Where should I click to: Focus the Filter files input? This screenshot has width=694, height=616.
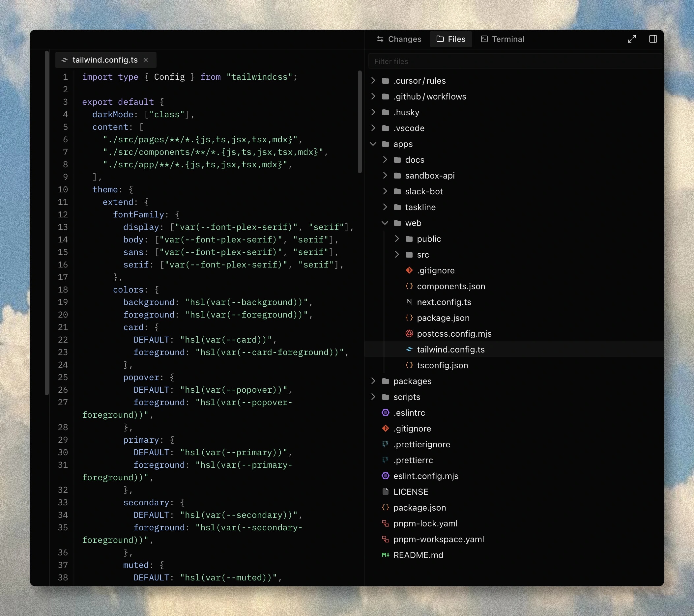pyautogui.click(x=515, y=61)
